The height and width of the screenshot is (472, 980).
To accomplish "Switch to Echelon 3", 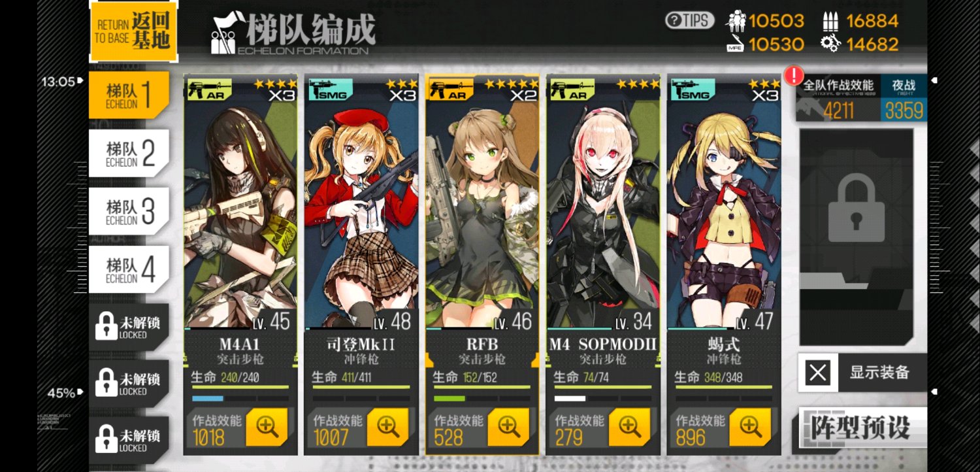I will 129,211.
